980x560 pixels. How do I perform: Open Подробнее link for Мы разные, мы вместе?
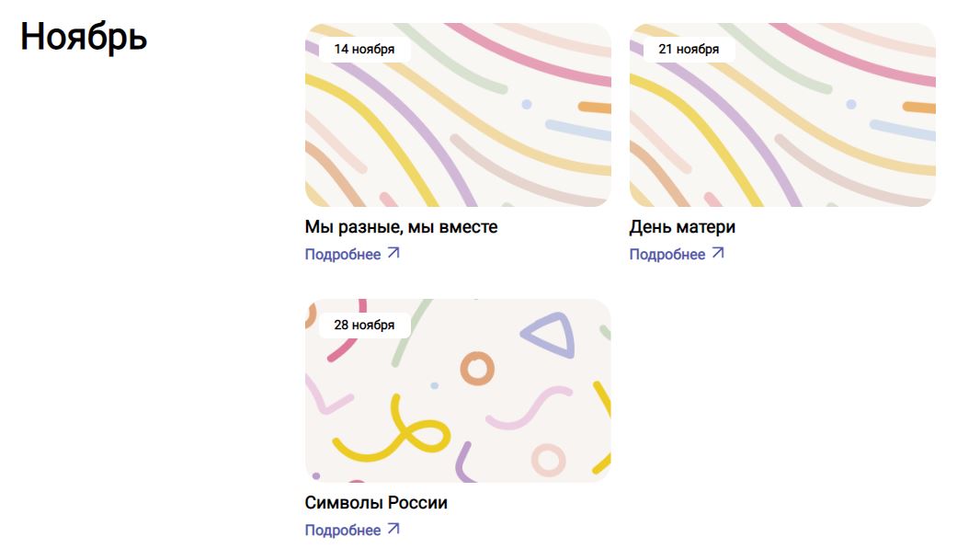(x=352, y=255)
